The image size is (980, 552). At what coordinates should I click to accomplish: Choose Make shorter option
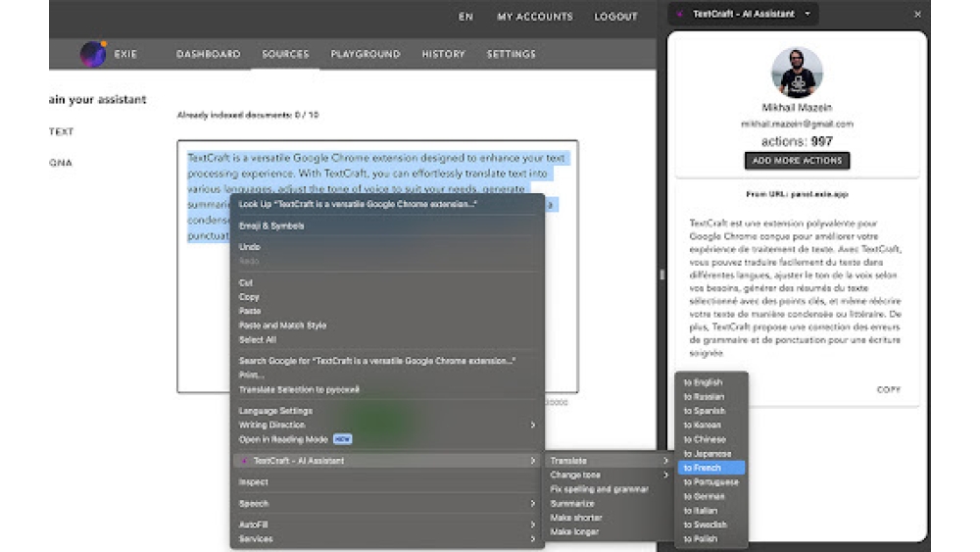pos(609,518)
